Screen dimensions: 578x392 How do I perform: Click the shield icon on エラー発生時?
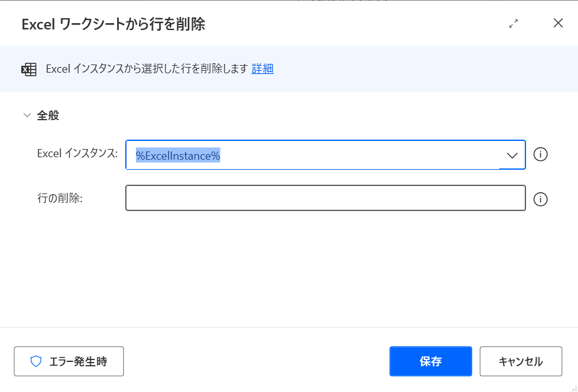[x=36, y=361]
